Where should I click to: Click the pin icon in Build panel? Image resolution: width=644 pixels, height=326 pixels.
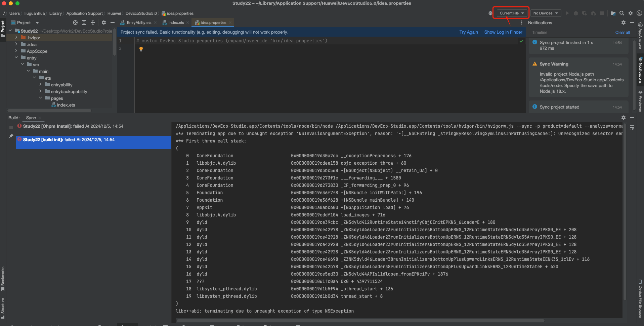(x=11, y=136)
